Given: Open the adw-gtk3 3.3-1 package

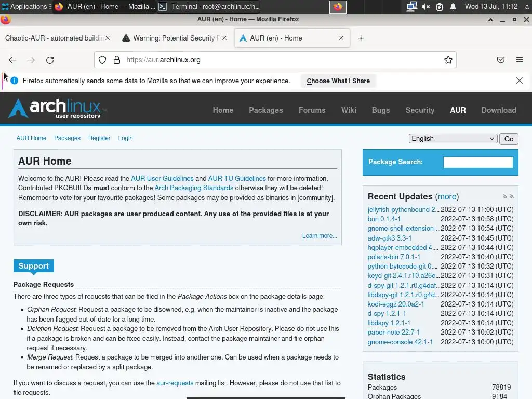Looking at the screenshot, I should pyautogui.click(x=390, y=238).
